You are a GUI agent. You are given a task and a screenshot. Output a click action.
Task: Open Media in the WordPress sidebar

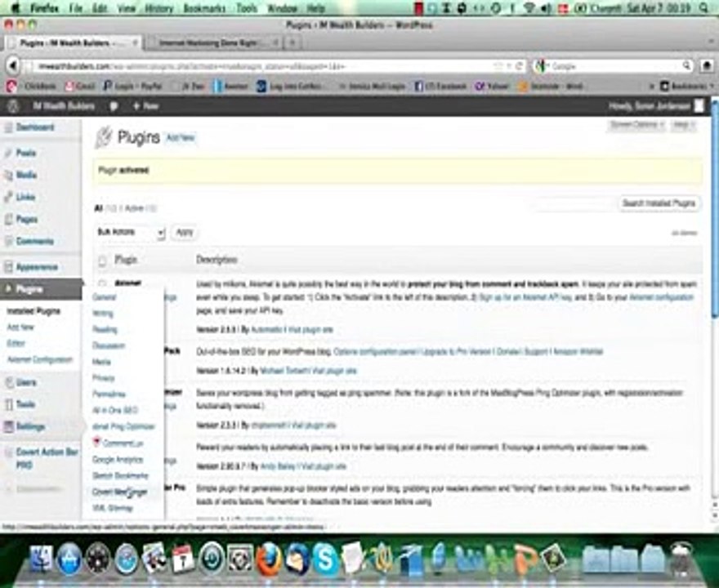click(26, 175)
